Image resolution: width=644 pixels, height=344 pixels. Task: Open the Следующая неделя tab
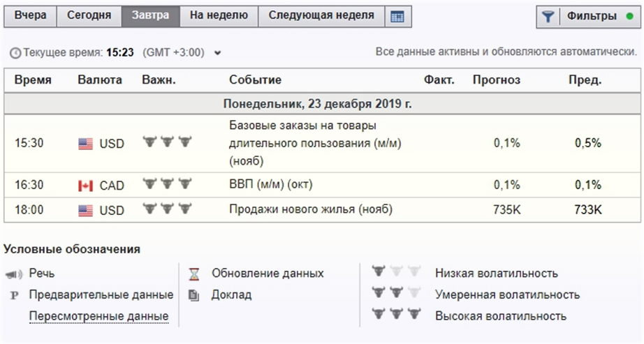(x=321, y=16)
